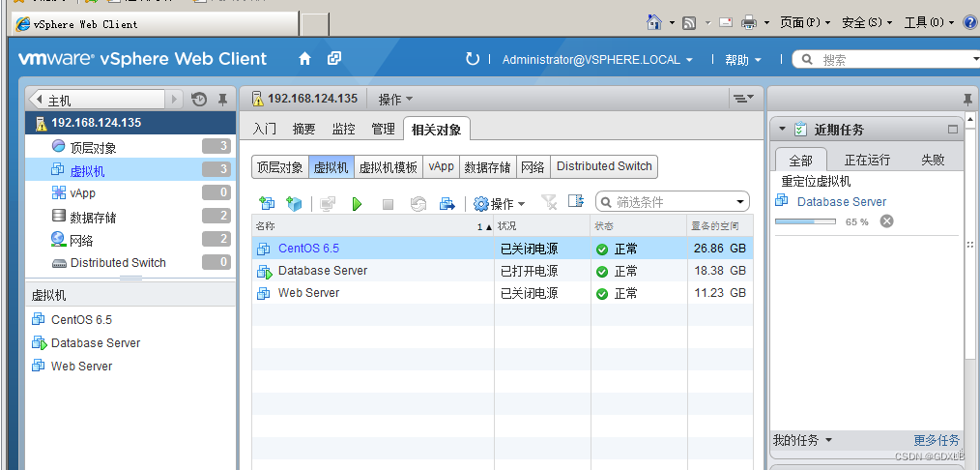The width and height of the screenshot is (980, 470).
Task: Open the 帮助 help dropdown
Action: tap(743, 60)
